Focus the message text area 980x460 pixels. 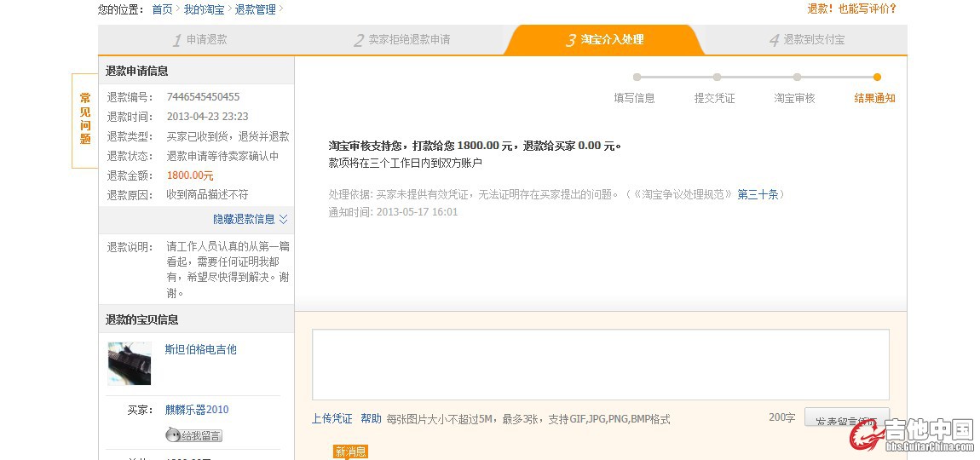[x=601, y=365]
